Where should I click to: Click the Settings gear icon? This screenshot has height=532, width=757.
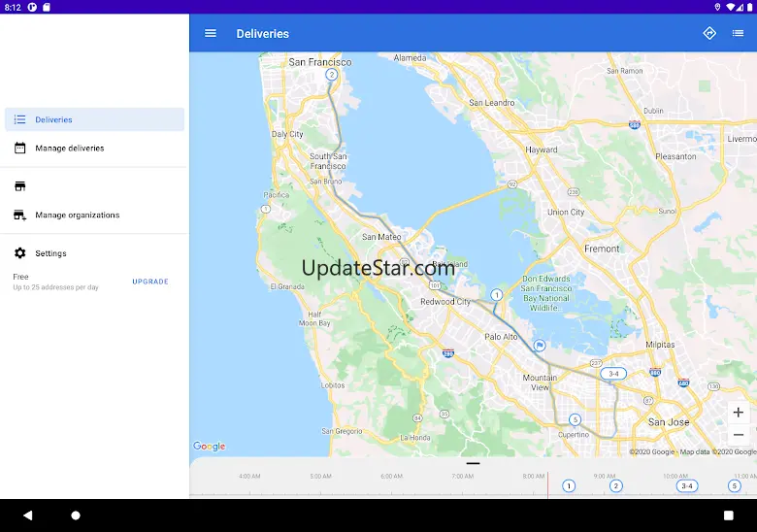coord(19,253)
